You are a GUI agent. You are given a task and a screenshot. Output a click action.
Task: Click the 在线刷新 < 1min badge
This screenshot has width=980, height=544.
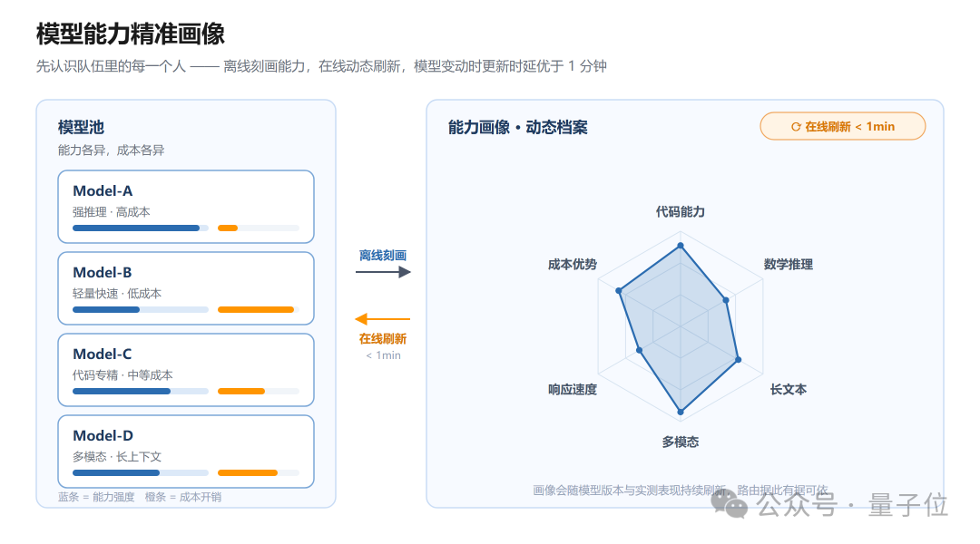pos(842,126)
